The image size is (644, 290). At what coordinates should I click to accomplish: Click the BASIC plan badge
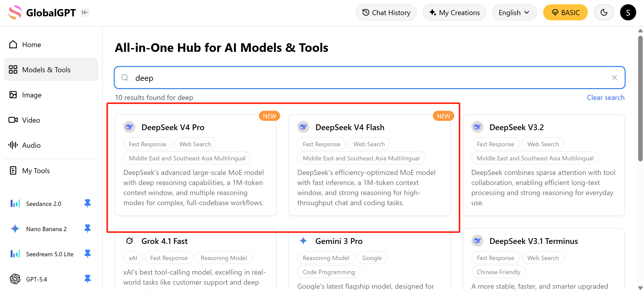tap(565, 12)
